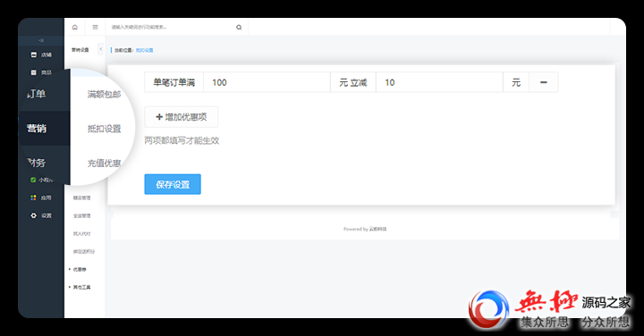
Task: Click the search magnifier icon
Action: 239,28
